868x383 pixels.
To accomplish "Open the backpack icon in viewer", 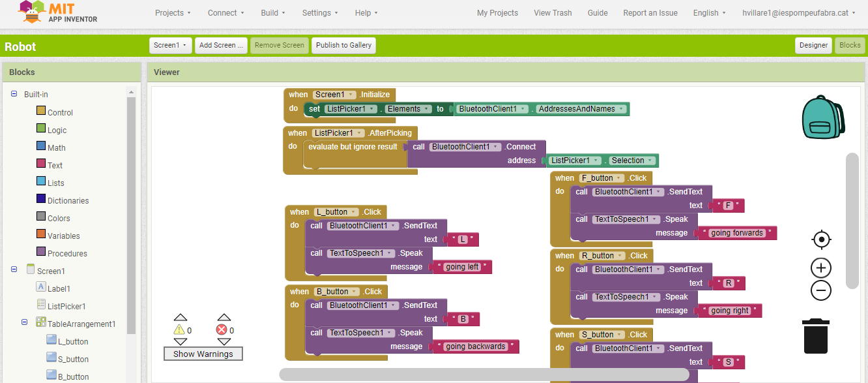I will pos(822,117).
